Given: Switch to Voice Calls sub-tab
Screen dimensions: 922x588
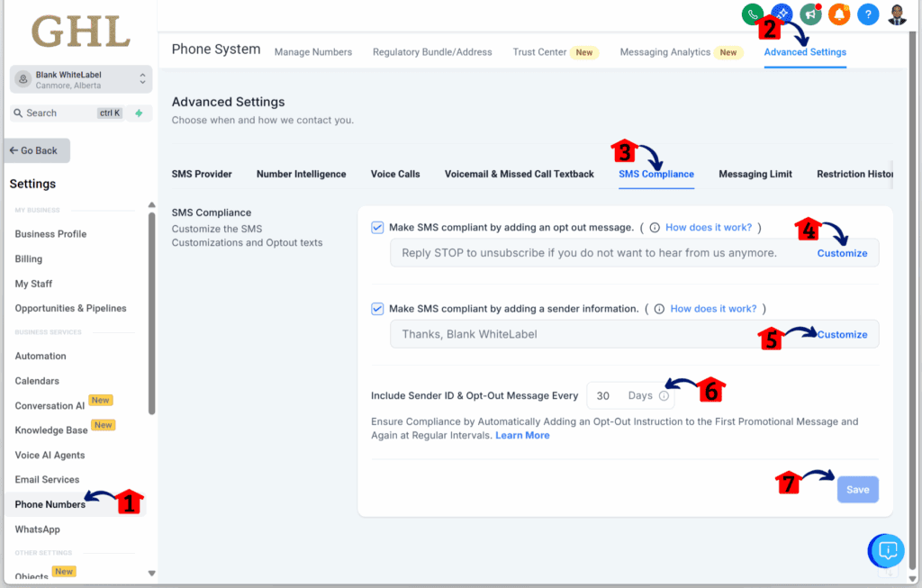Looking at the screenshot, I should point(395,174).
